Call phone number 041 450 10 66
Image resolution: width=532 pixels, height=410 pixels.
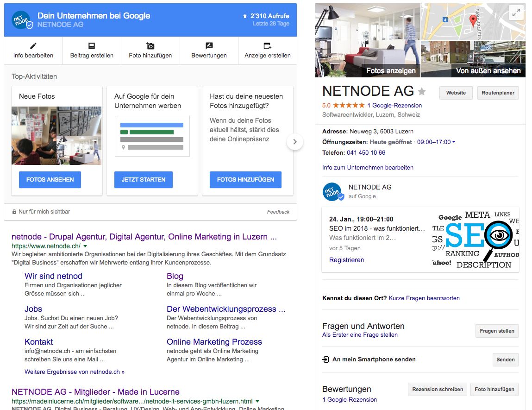[x=366, y=153]
